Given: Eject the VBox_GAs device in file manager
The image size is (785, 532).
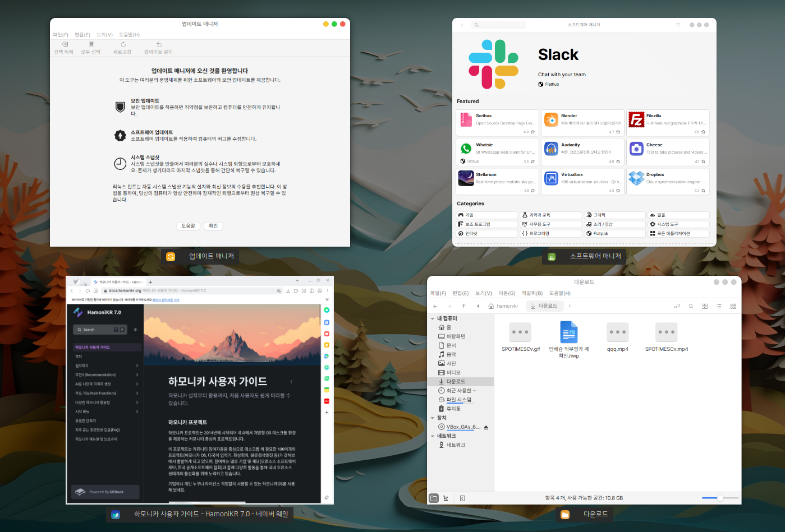Looking at the screenshot, I should tap(486, 427).
